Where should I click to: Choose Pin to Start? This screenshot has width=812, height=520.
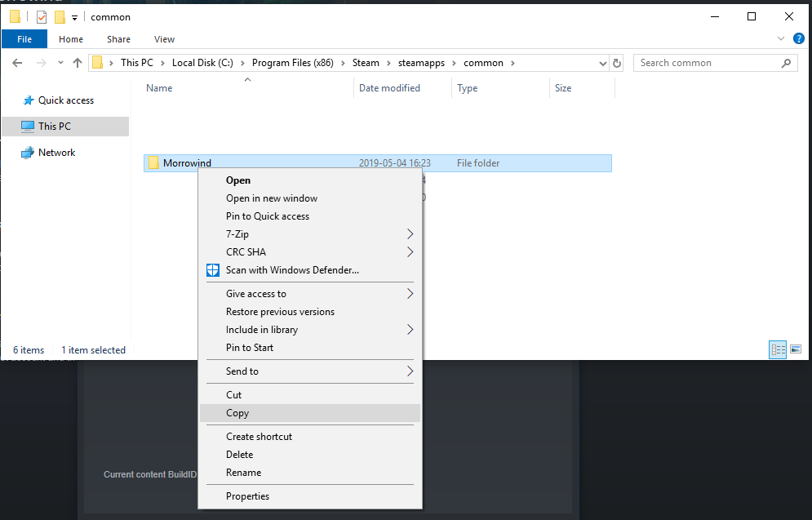(309, 348)
